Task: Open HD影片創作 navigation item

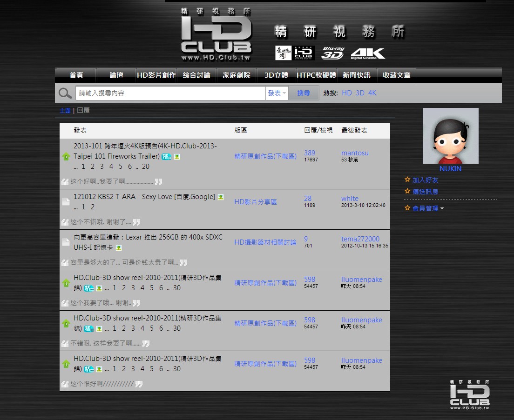Action: [156, 75]
